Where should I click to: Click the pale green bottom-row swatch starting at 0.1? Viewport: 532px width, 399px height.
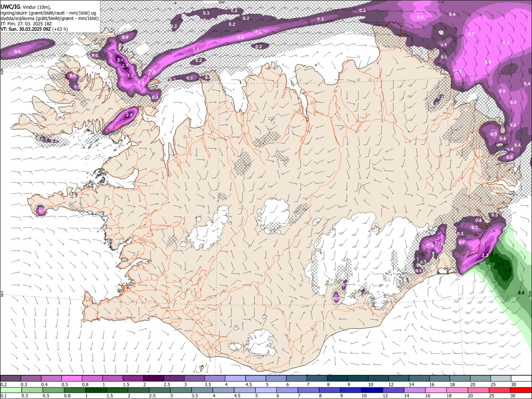pos(11,390)
